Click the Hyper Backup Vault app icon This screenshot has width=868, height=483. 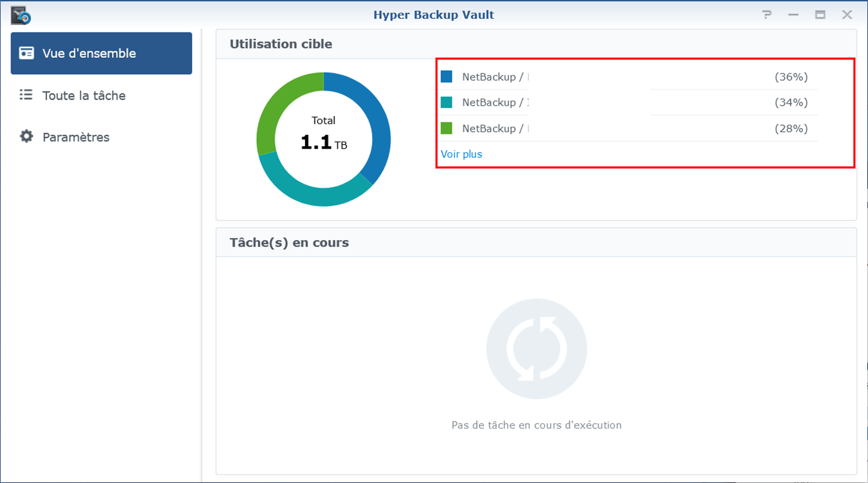point(21,15)
